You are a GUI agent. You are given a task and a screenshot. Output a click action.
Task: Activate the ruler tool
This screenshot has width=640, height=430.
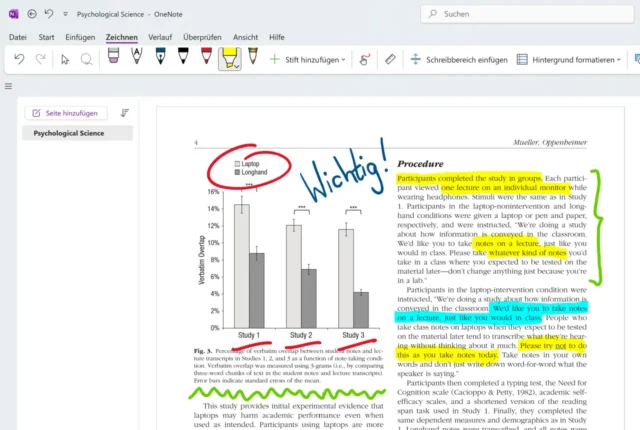coord(390,59)
